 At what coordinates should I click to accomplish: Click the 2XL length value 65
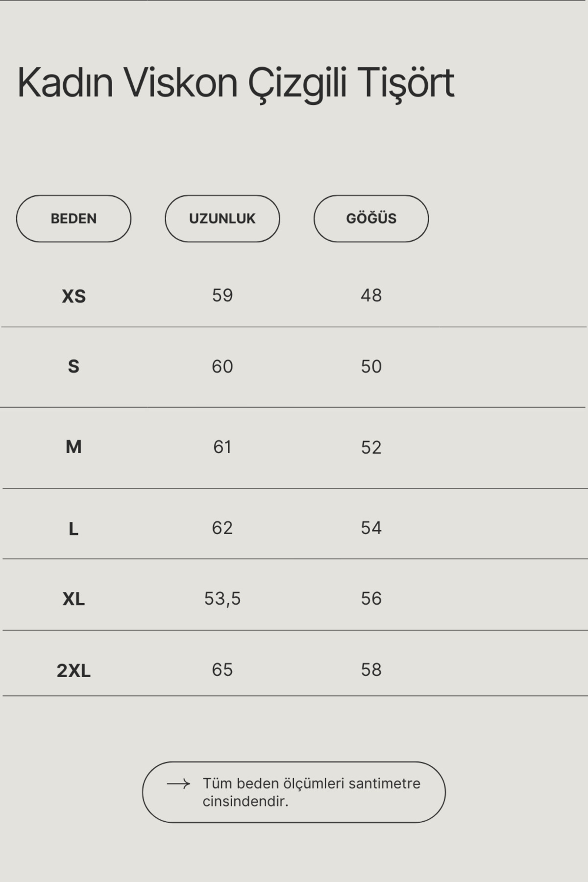tap(222, 670)
